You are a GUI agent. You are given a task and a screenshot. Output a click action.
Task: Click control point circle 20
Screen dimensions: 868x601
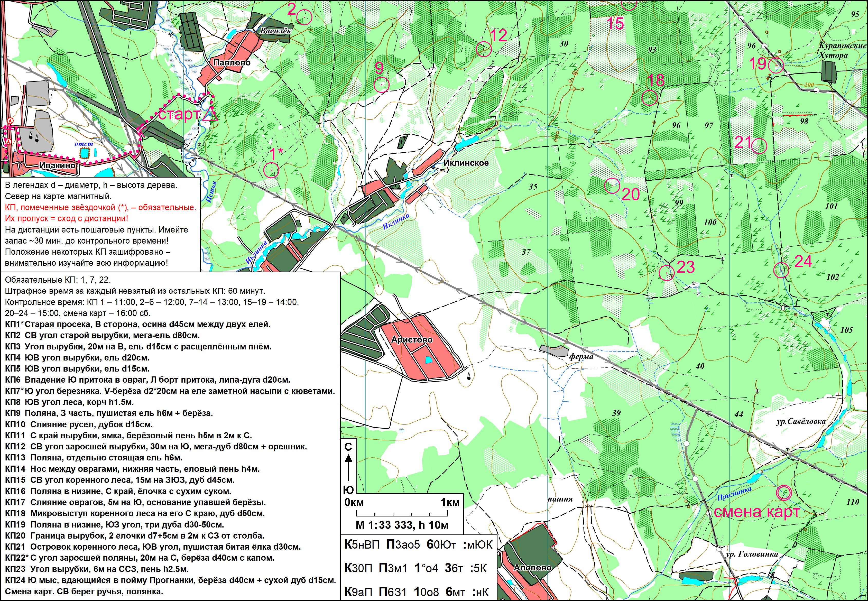pyautogui.click(x=612, y=186)
